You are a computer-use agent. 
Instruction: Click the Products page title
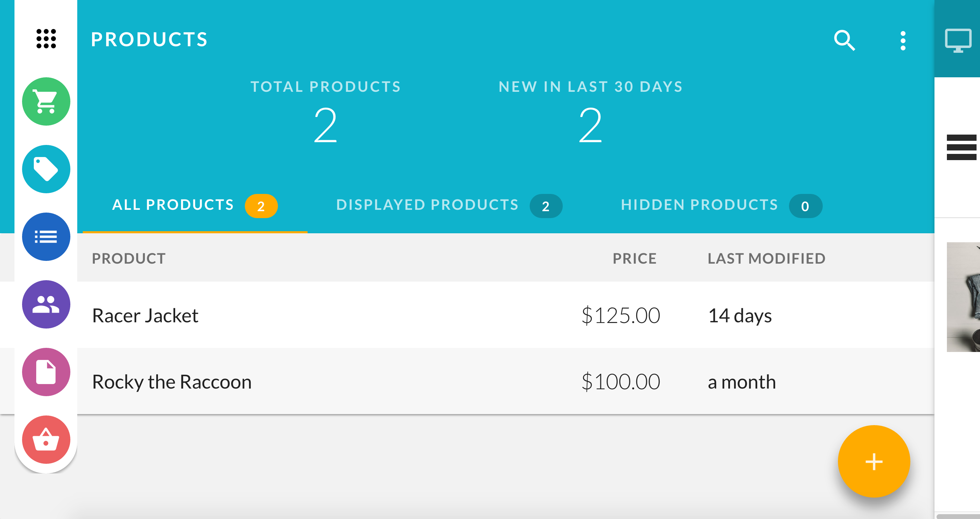pos(149,40)
